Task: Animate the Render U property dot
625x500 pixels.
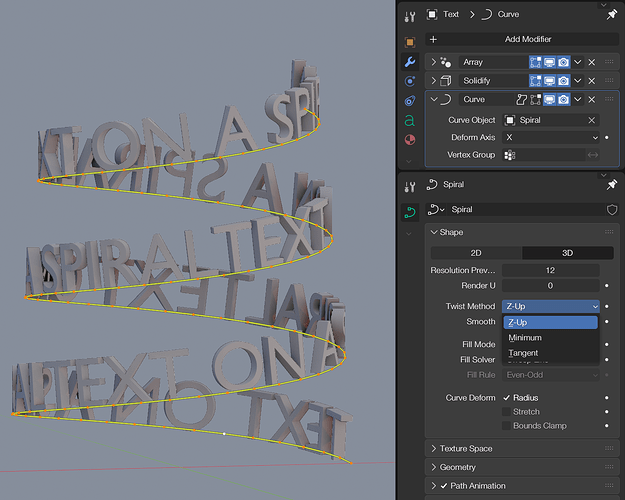Action: (x=607, y=286)
